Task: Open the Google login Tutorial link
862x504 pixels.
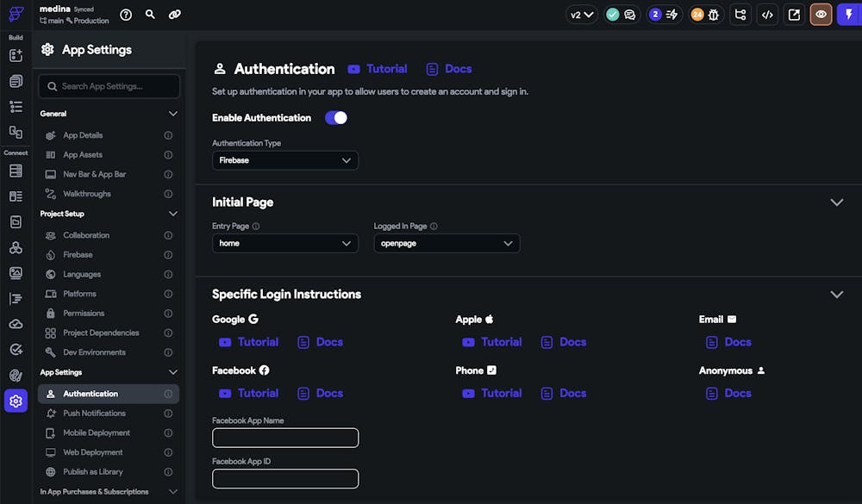Action: click(x=249, y=342)
